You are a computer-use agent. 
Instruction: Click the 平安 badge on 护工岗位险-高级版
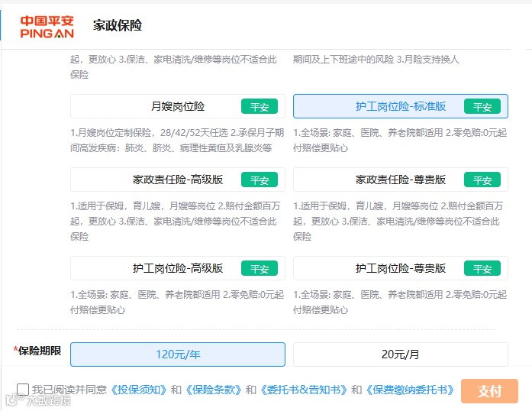click(x=260, y=268)
